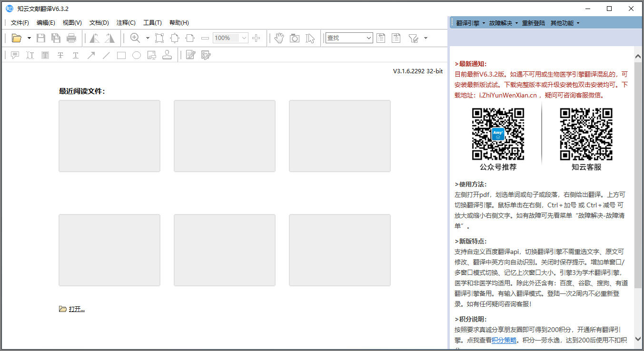Click the Fit page icon

click(175, 38)
